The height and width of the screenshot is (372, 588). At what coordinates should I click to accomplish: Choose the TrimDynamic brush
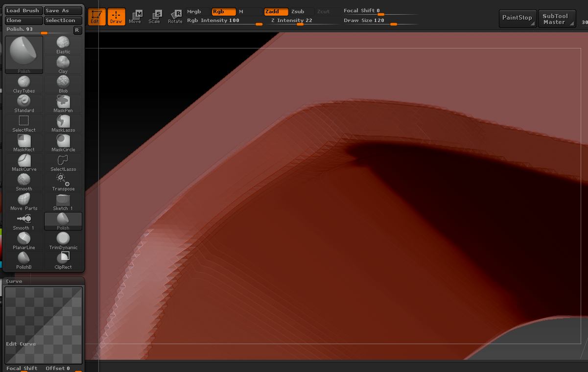[x=63, y=241]
